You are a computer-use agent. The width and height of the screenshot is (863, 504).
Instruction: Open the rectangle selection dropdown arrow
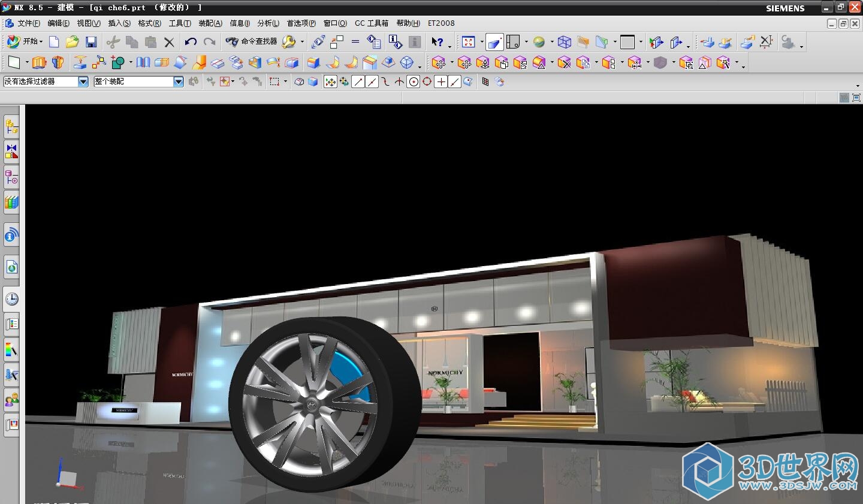[x=285, y=82]
